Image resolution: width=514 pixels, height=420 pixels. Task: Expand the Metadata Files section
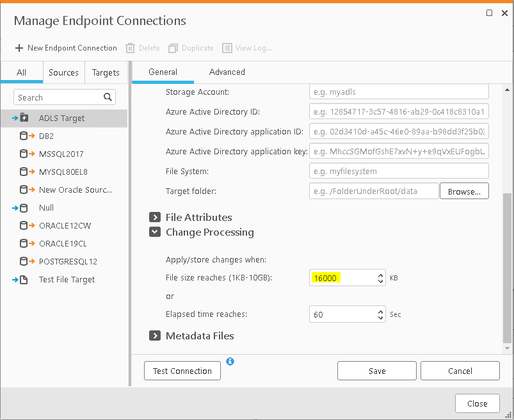point(154,335)
